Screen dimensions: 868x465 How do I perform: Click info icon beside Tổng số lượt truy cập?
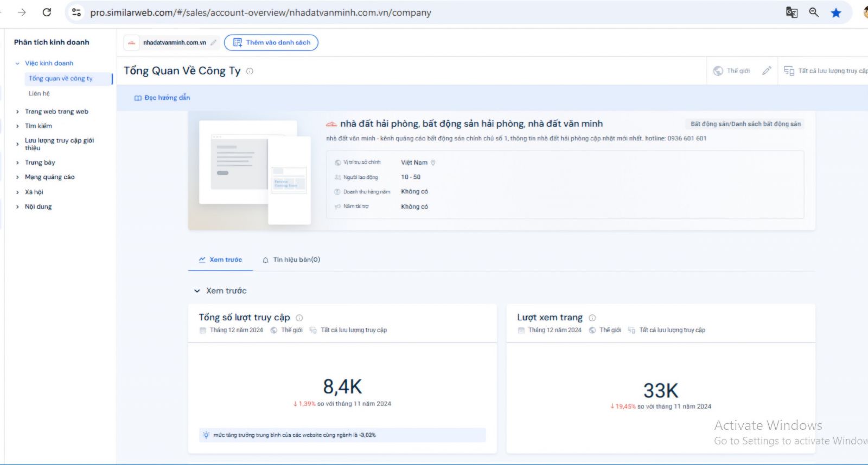(299, 318)
